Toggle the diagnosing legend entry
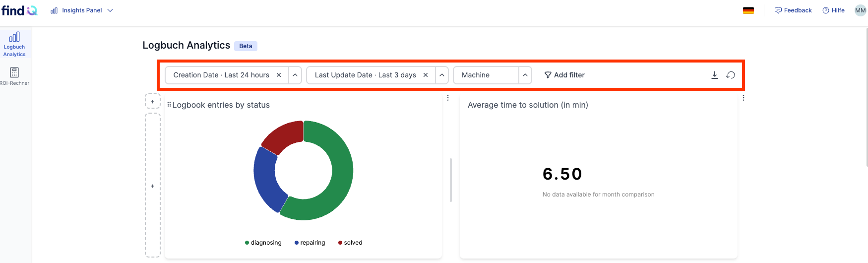868x263 pixels. (263, 243)
